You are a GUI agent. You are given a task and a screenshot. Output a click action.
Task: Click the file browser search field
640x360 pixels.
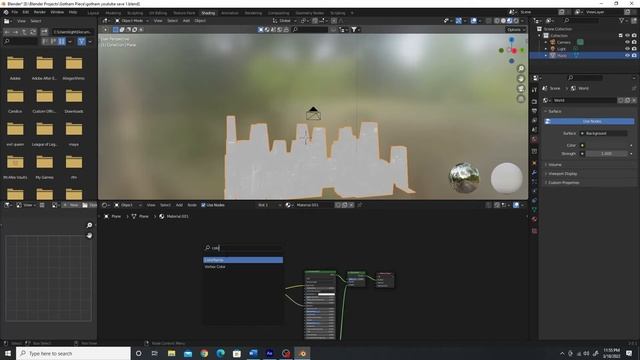point(20,41)
